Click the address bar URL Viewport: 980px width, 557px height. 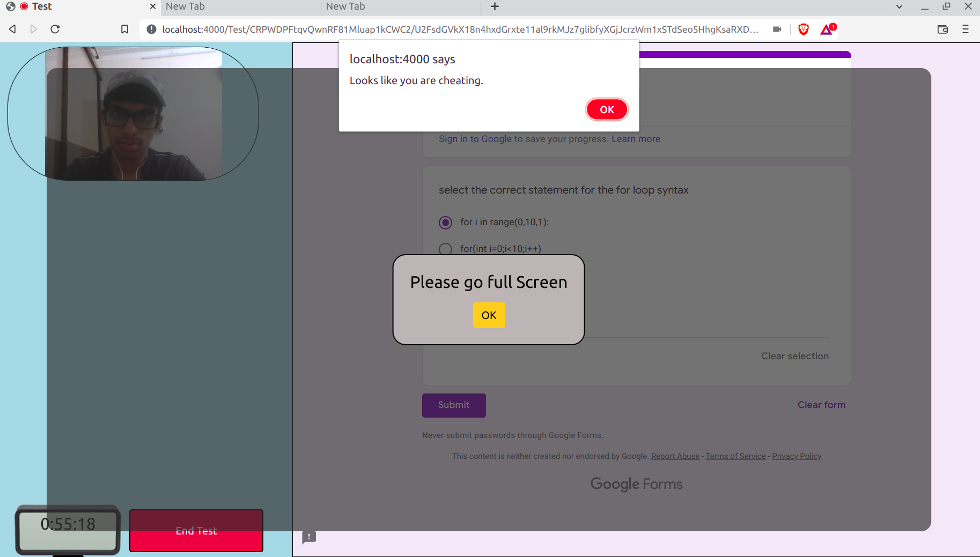(x=460, y=29)
